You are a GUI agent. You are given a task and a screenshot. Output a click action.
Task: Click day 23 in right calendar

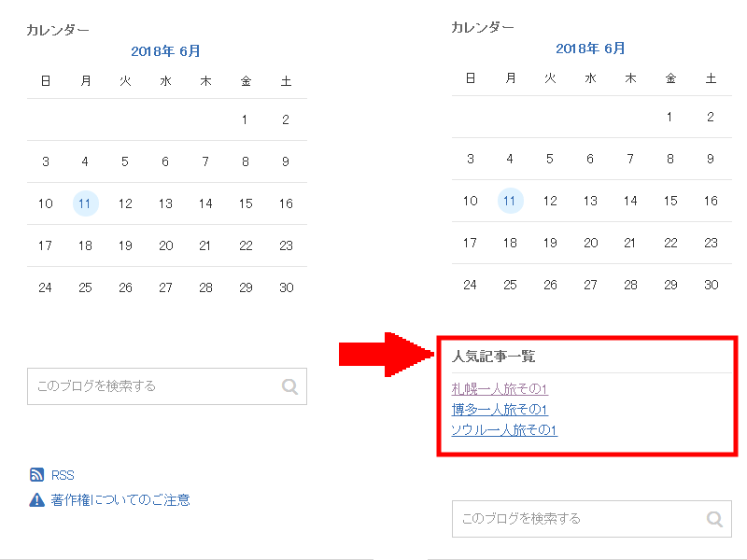coord(711,243)
